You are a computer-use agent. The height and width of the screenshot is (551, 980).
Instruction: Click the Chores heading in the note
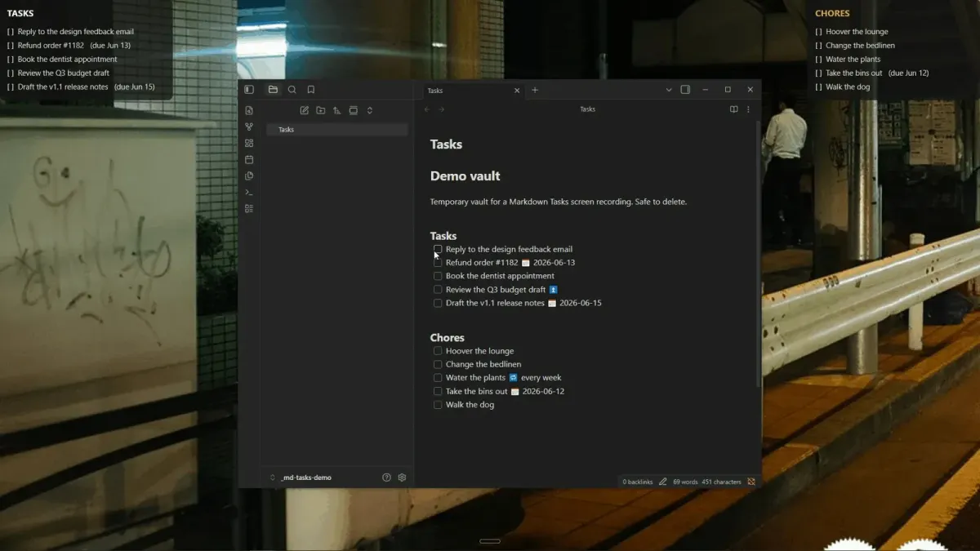tap(448, 337)
